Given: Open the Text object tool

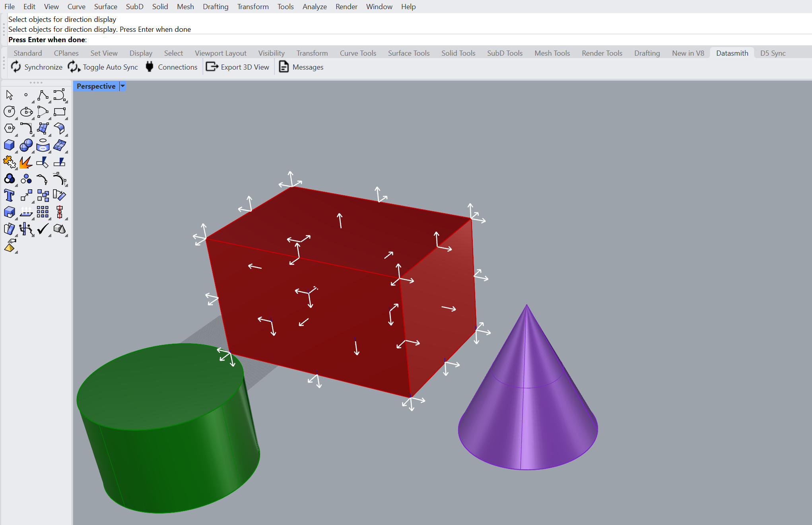Looking at the screenshot, I should pos(9,195).
